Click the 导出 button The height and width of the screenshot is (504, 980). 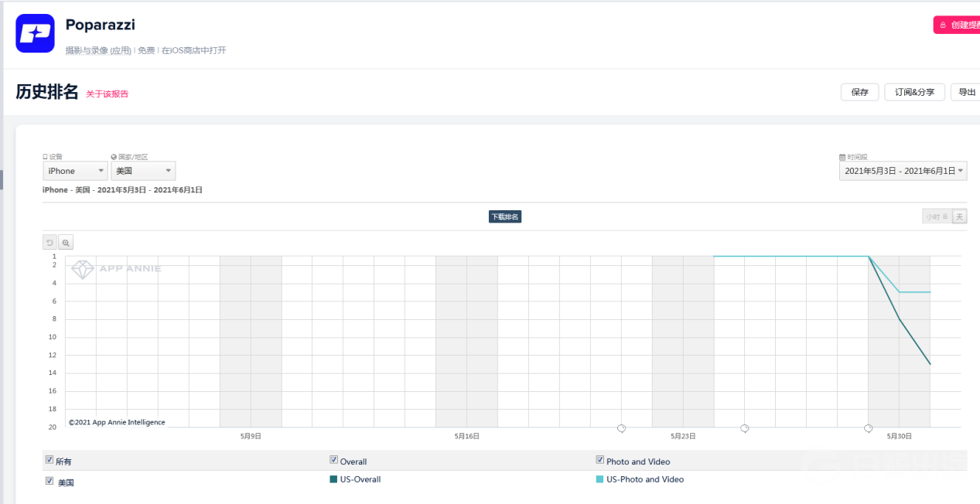point(966,92)
